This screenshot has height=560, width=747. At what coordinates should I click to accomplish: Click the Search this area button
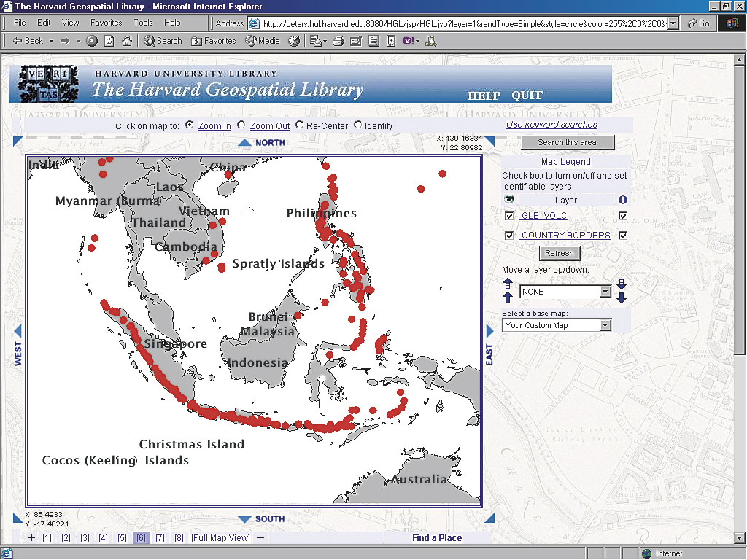(568, 142)
